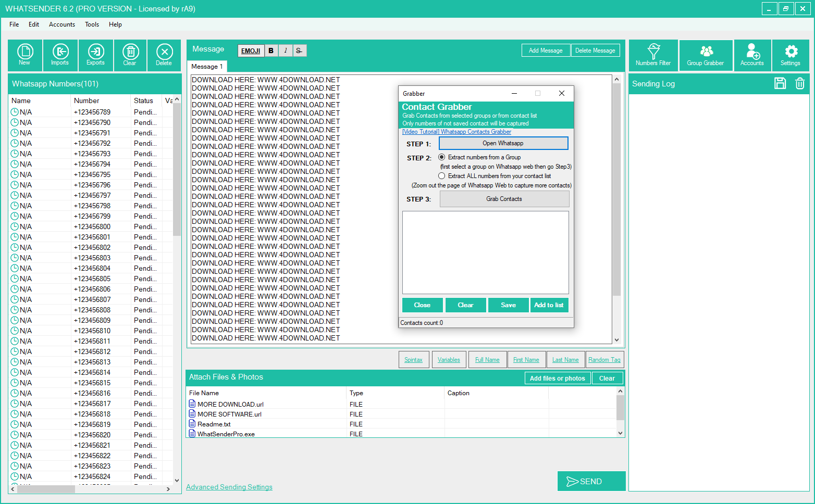This screenshot has width=815, height=504.
Task: Click the message text scrollbar down arrow
Action: point(617,339)
